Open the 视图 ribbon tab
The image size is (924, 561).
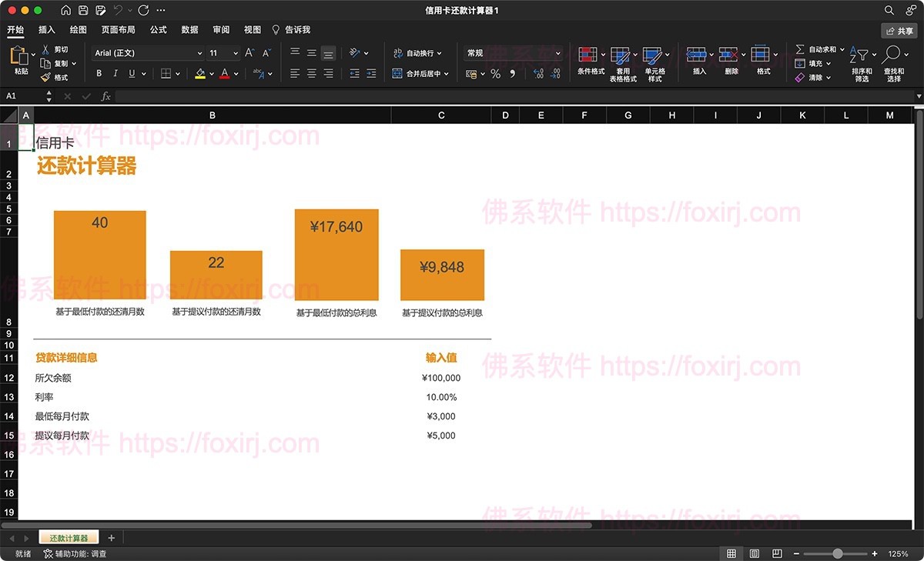[252, 30]
